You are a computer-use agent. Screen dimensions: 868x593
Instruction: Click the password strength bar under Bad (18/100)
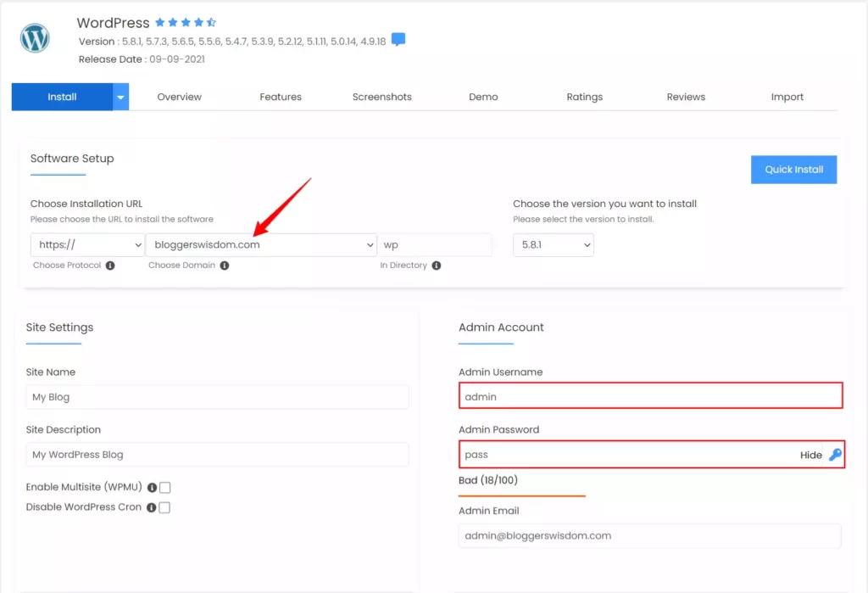[522, 495]
